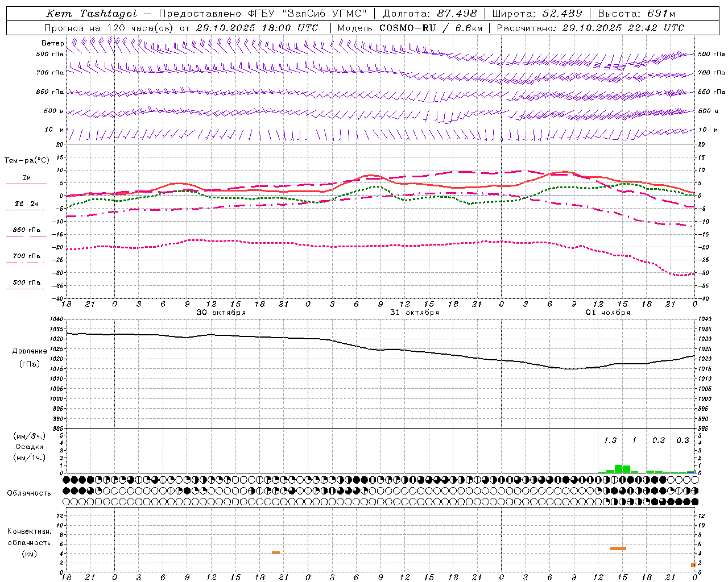Click the Тем-ра(°C) panel label

(27, 161)
